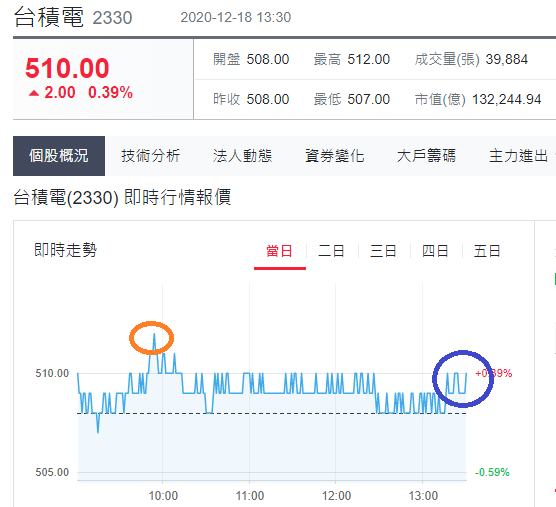Select the 當日 chart range

279,251
